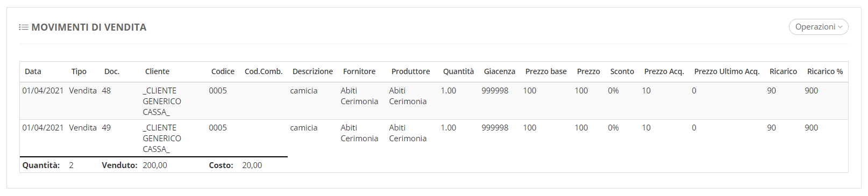Click the Movimenti di Vendita panel title
This screenshot has width=868, height=196.
(89, 27)
